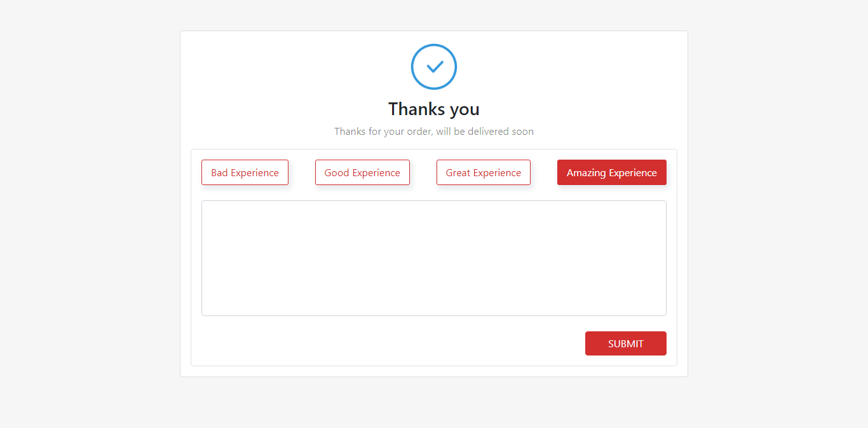This screenshot has height=428, width=868.
Task: Click the order delivery message text
Action: tap(433, 131)
